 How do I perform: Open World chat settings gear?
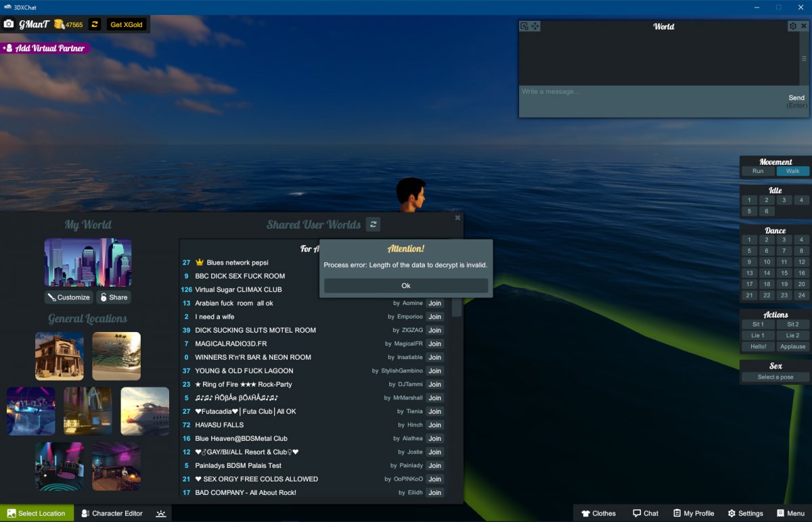coord(792,26)
